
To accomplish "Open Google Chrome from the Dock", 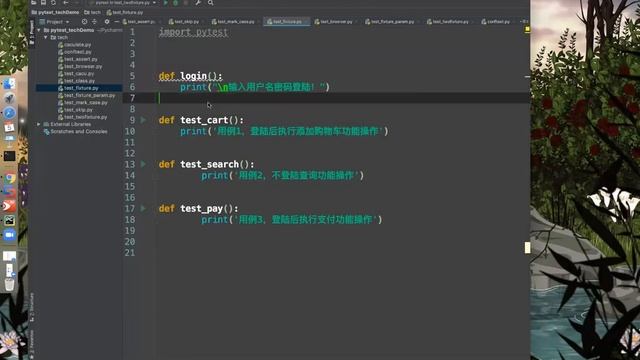I will coord(10,178).
